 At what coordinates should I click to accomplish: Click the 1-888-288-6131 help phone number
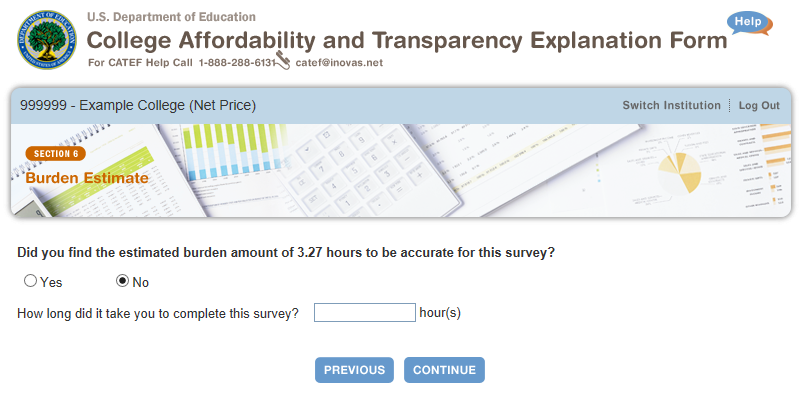coord(236,62)
